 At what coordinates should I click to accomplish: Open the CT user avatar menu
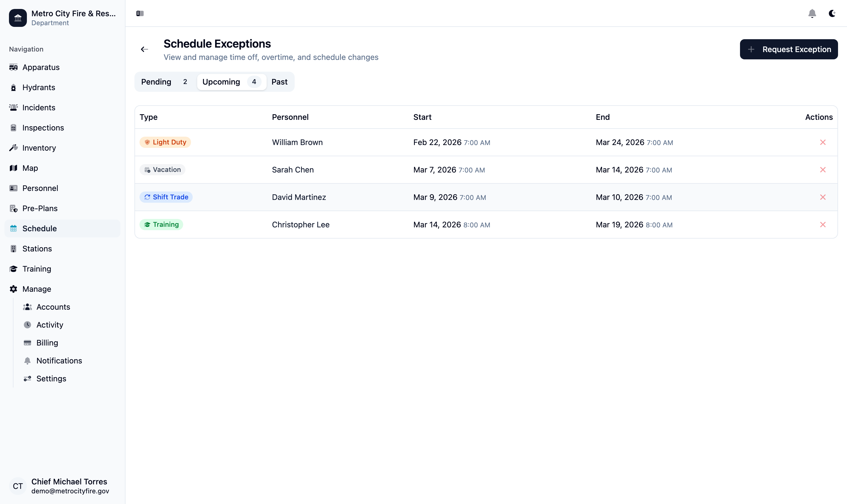[x=18, y=486]
